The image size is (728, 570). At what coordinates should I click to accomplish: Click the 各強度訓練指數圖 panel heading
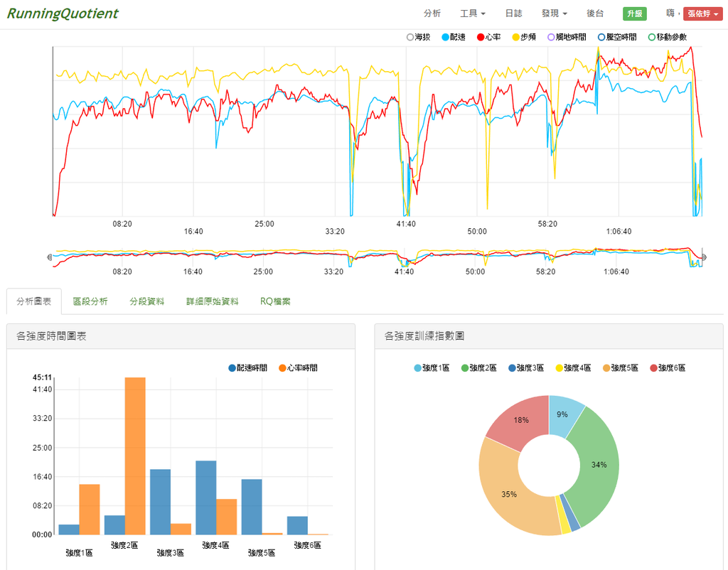pyautogui.click(x=424, y=336)
